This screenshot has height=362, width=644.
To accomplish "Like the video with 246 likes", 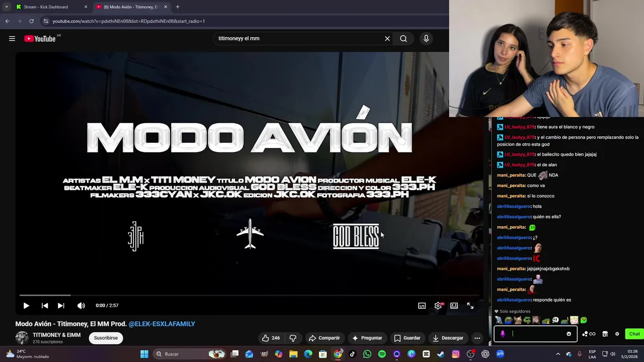I will (271, 338).
